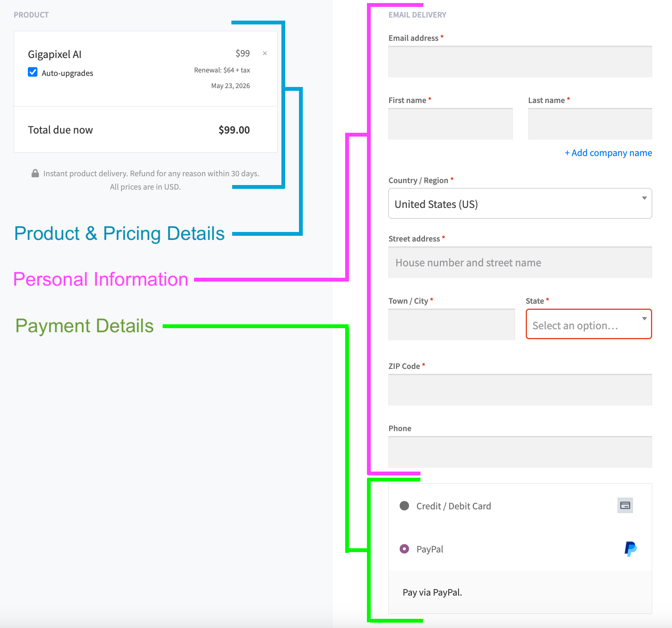The image size is (672, 628).
Task: Click the Pay via PayPal. text
Action: [x=432, y=593]
